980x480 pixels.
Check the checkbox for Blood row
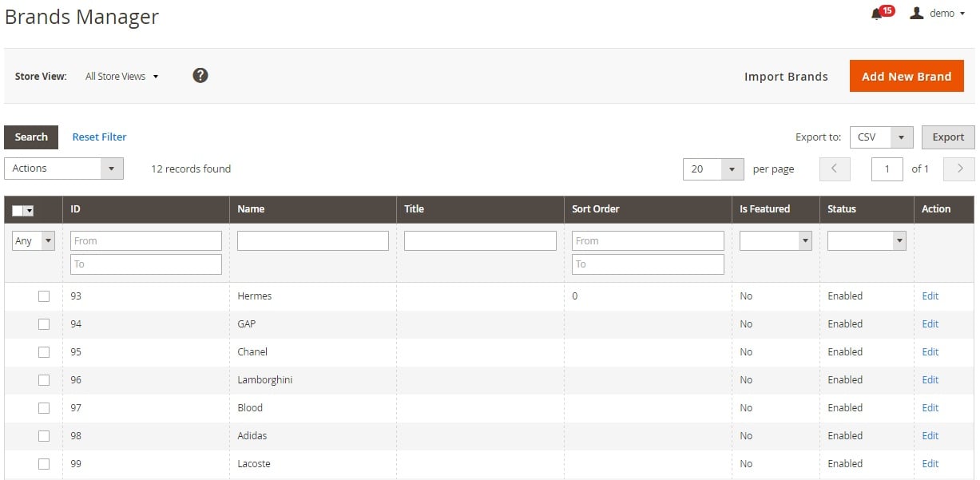click(x=44, y=408)
